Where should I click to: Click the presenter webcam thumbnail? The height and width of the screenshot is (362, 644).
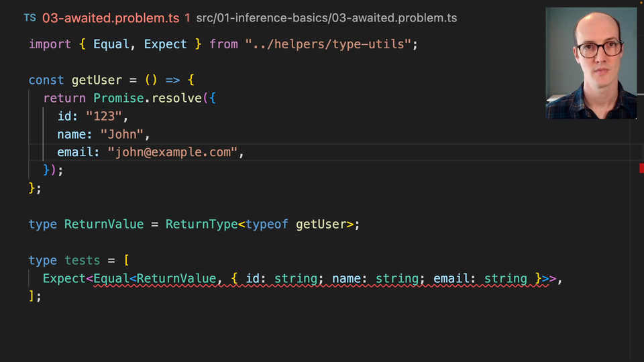591,63
